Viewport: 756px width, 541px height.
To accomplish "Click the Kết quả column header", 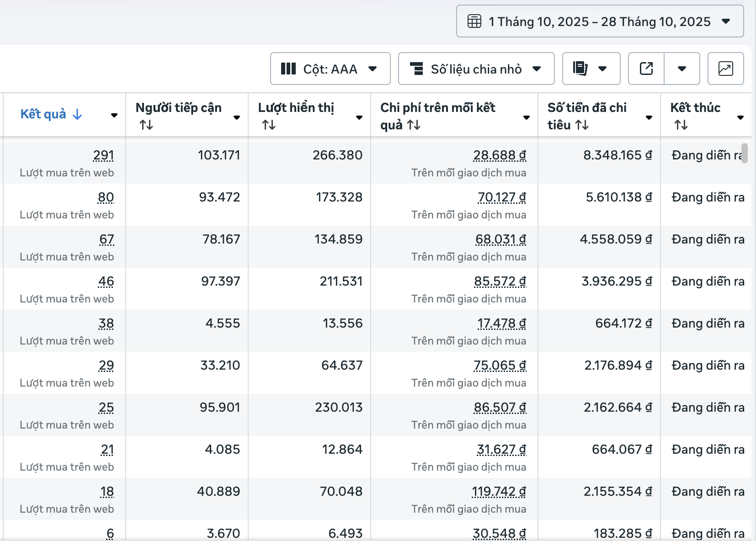I will (x=43, y=114).
